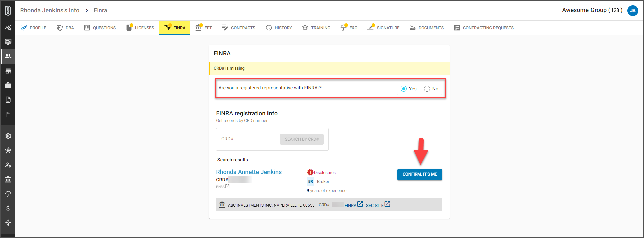Open the flag icon in the sidebar
Screen dimensions: 644x238
[x=8, y=114]
